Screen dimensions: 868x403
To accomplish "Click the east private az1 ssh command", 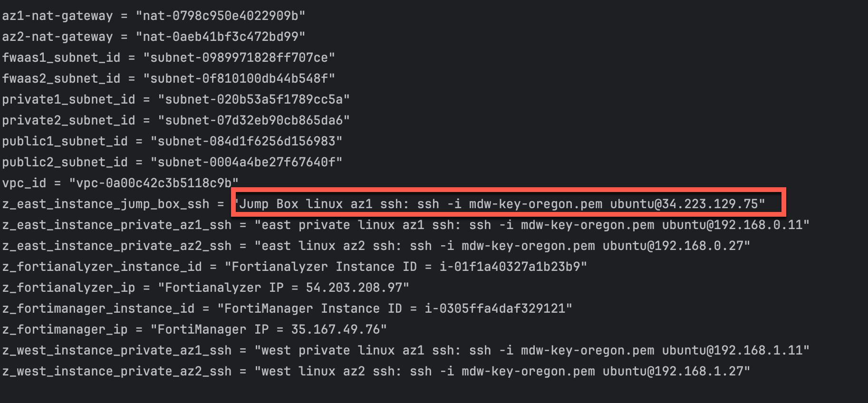I will (532, 225).
